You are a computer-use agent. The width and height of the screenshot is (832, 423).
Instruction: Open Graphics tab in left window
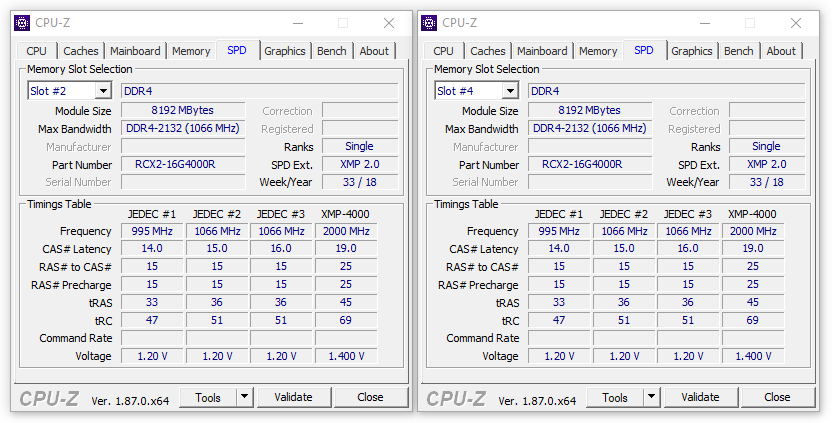pyautogui.click(x=285, y=51)
